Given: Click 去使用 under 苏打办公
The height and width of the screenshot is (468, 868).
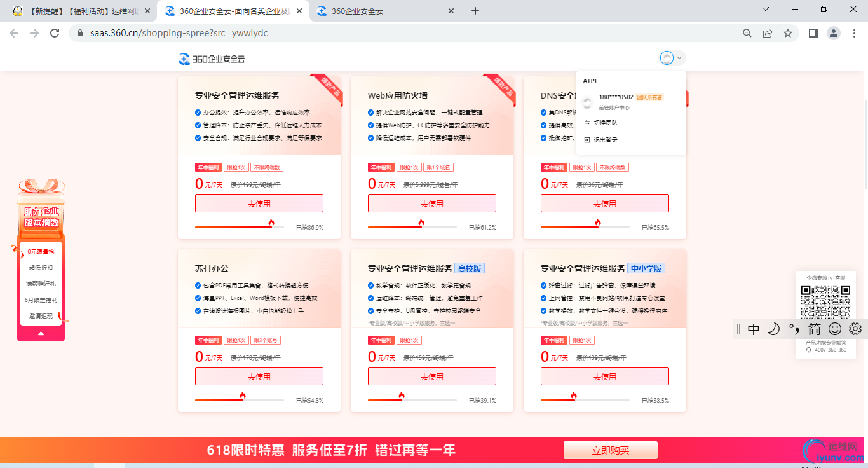Looking at the screenshot, I should (259, 376).
